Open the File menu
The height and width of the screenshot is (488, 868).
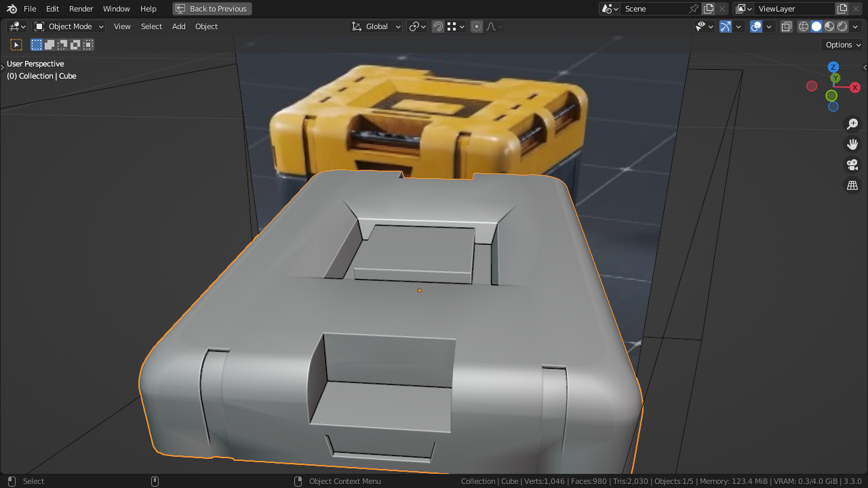point(30,9)
